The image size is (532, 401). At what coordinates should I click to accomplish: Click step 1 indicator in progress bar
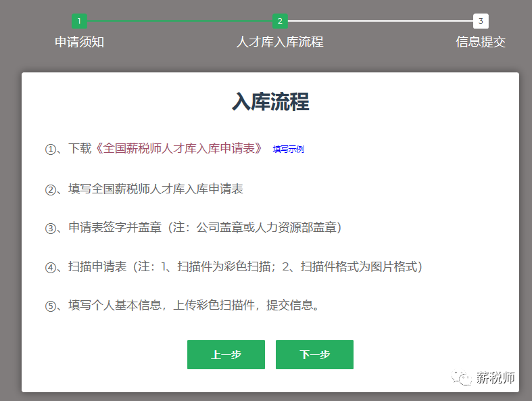pyautogui.click(x=79, y=21)
